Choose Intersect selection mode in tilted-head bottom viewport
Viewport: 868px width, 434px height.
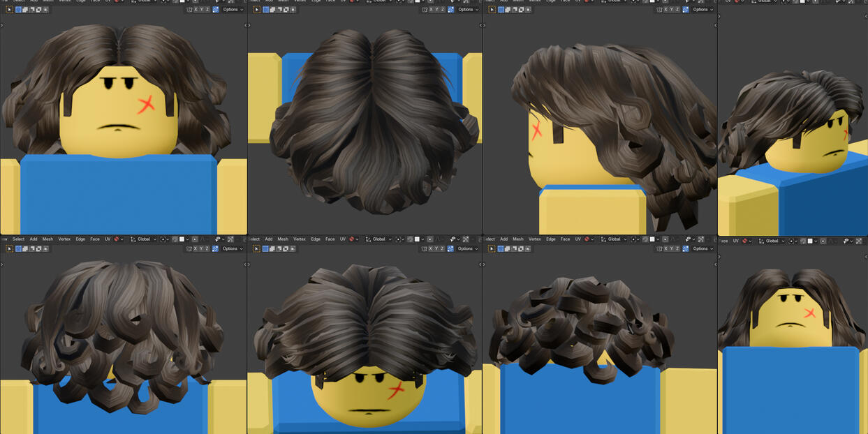293,248
